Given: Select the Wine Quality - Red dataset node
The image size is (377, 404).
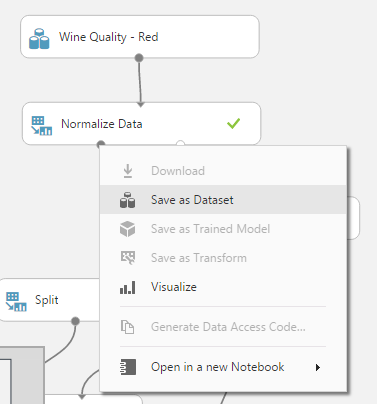Looking at the screenshot, I should click(140, 37).
